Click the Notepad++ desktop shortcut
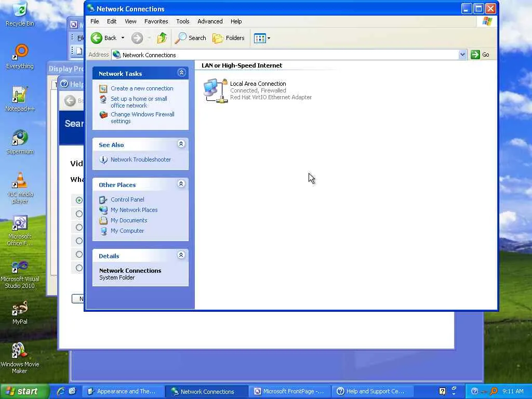 (20, 99)
